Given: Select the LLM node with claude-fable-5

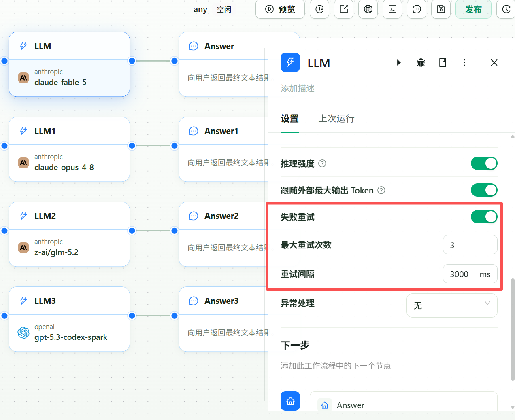Looking at the screenshot, I should click(x=69, y=64).
